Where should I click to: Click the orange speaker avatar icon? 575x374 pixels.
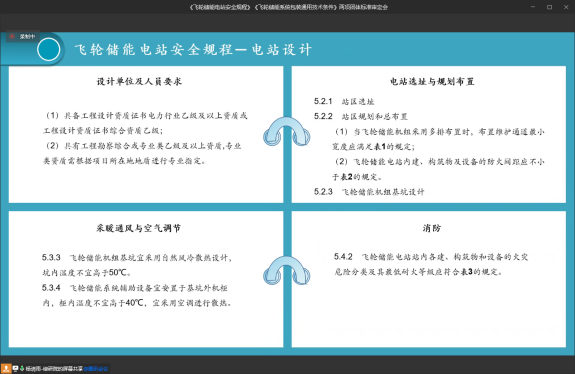pyautogui.click(x=6, y=368)
